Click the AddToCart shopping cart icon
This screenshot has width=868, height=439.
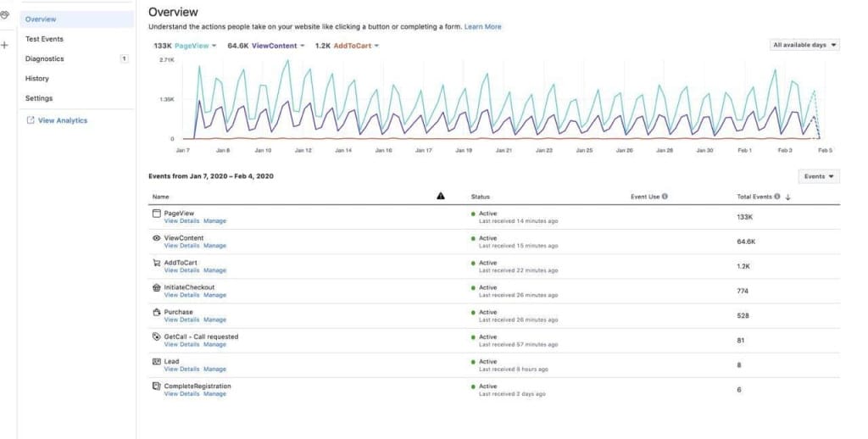click(x=157, y=263)
